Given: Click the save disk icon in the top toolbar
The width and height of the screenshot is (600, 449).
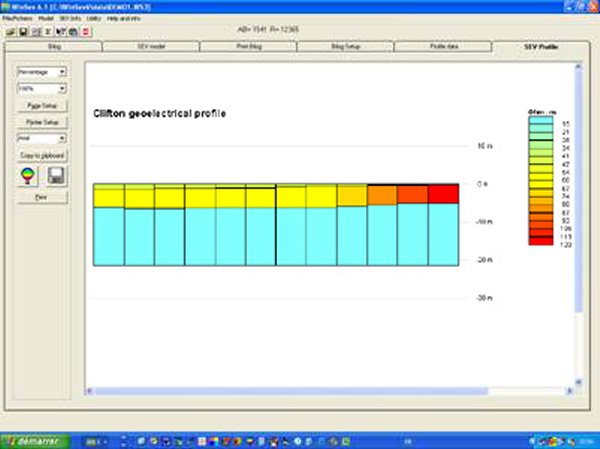Looking at the screenshot, I should [21, 31].
